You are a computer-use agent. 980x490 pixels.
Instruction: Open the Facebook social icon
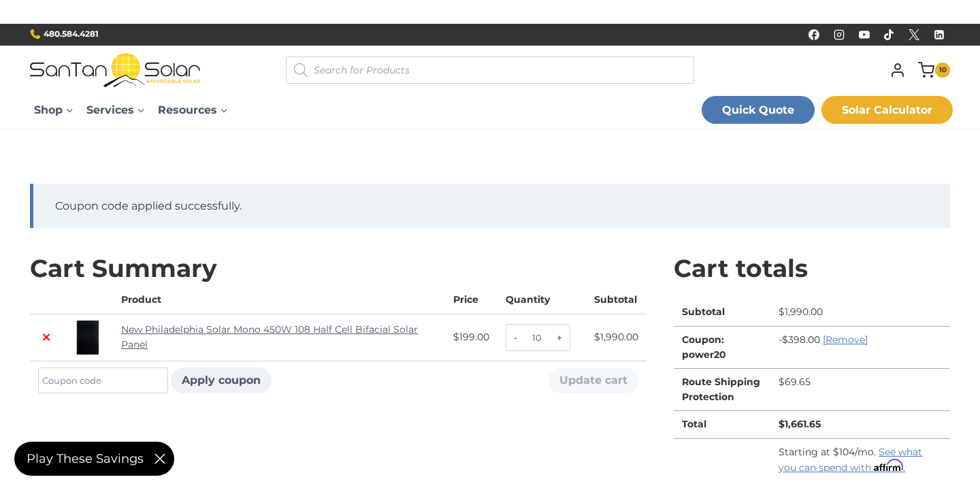[814, 35]
